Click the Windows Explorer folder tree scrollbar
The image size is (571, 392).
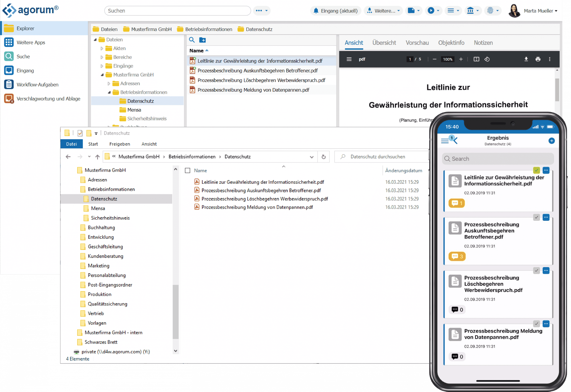click(x=176, y=312)
